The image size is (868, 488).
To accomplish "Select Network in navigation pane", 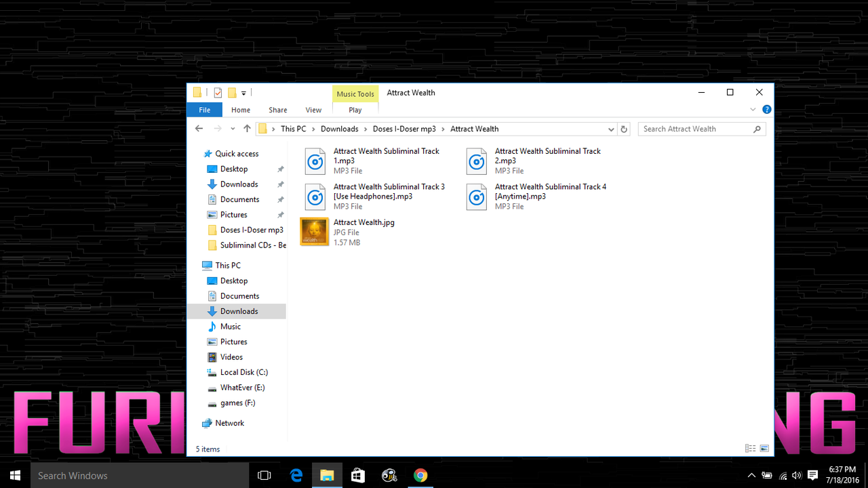I will tap(229, 423).
